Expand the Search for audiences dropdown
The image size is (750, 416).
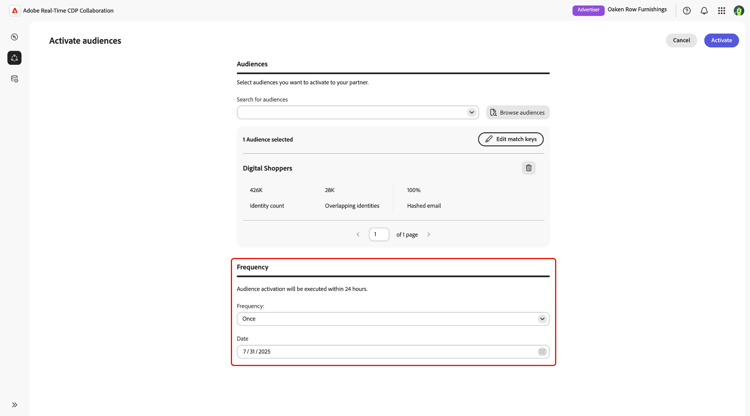coord(472,113)
